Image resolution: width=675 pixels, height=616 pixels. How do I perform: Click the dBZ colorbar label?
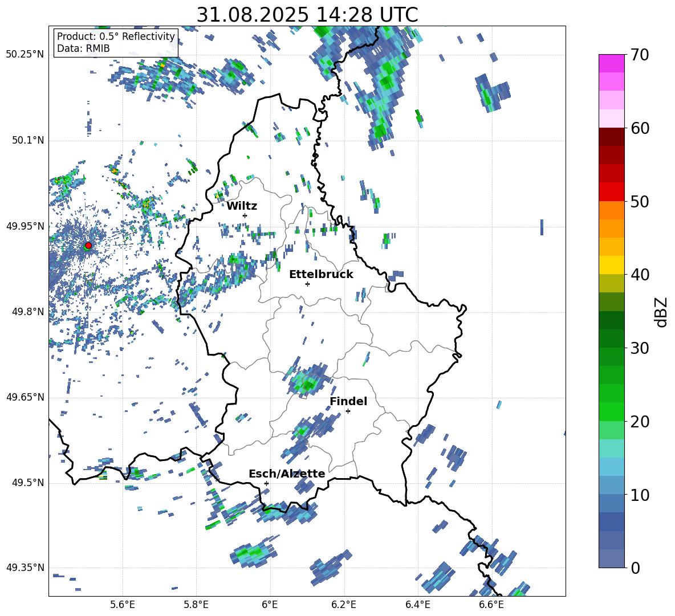[x=661, y=312]
